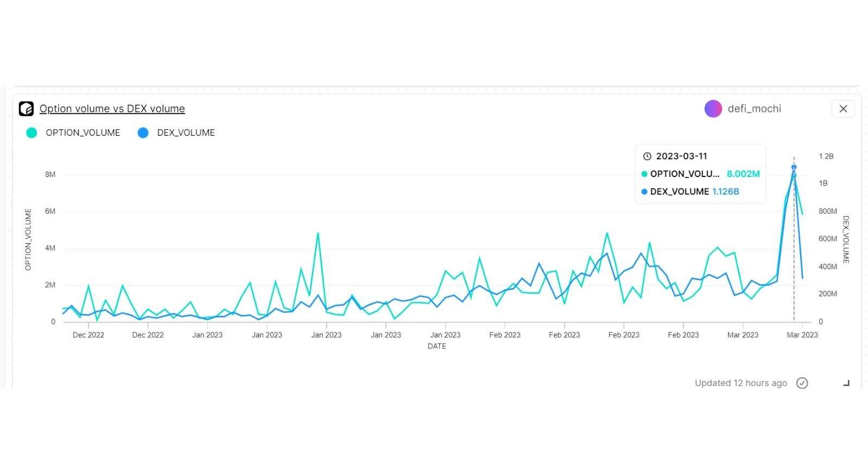Click the 'Updated 12 hours ago' text
Screen dimensions: 868x456
pos(741,383)
